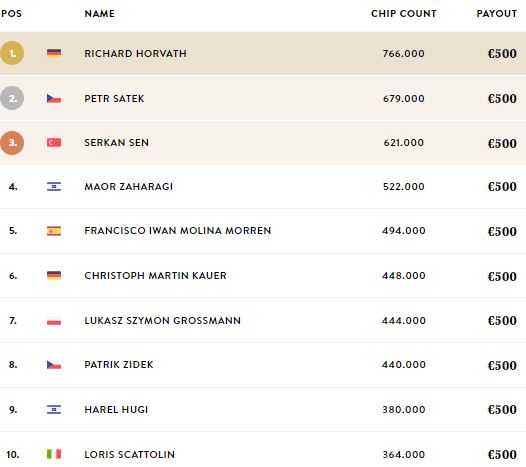Click the Name column header
The width and height of the screenshot is (526, 467).
100,13
